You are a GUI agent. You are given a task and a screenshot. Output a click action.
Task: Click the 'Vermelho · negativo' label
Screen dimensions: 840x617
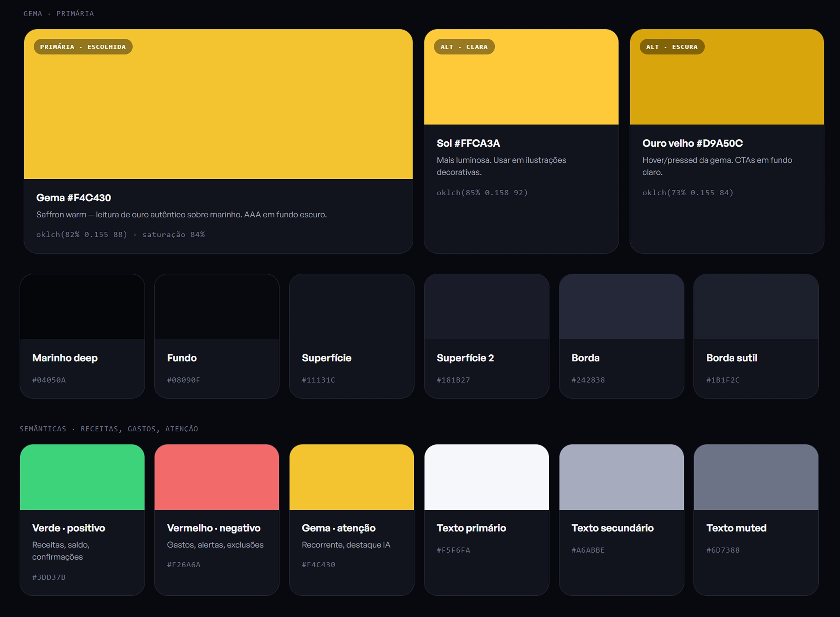pyautogui.click(x=214, y=528)
